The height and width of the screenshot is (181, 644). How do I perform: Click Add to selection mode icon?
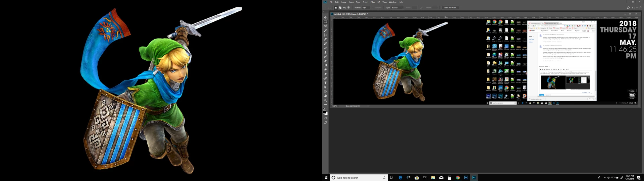click(340, 8)
